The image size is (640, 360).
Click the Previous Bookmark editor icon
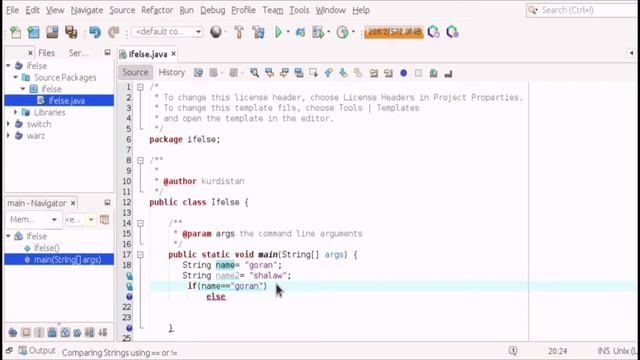click(329, 73)
